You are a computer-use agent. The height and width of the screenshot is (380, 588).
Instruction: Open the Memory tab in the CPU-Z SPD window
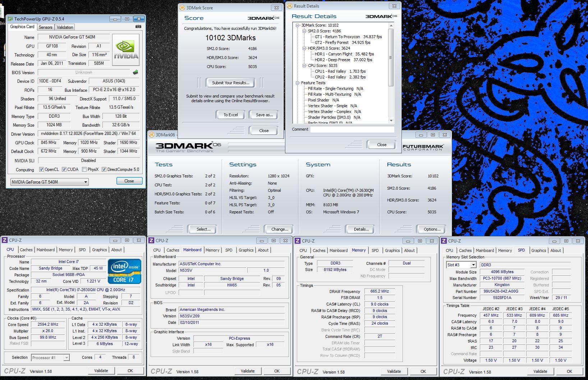(505, 250)
